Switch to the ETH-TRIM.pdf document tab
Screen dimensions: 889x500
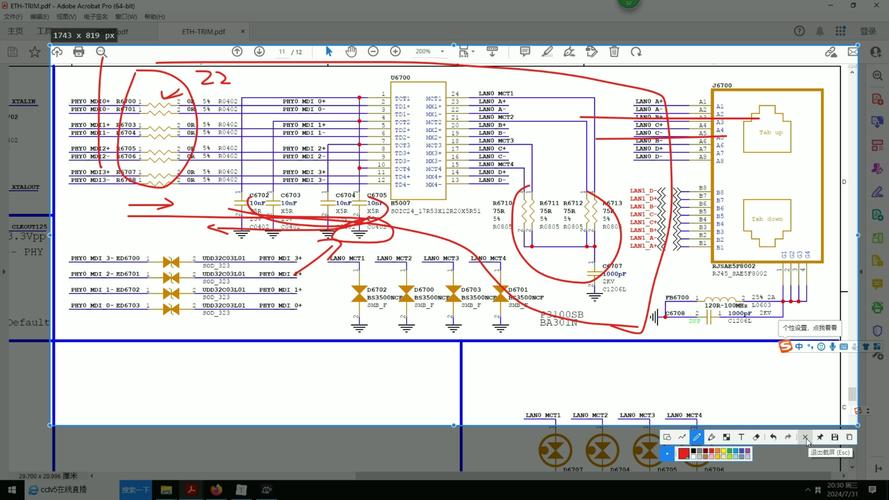point(202,31)
